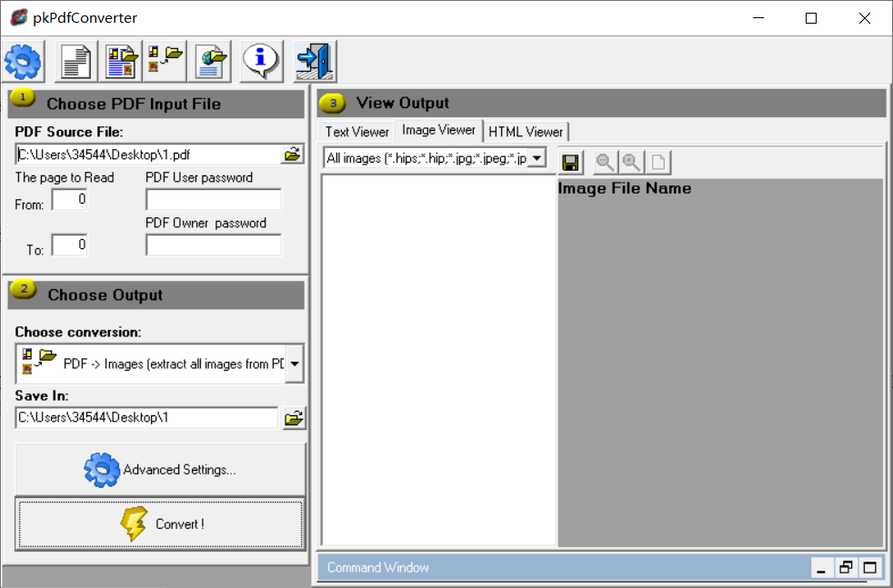Browse Save In folder icon
The height and width of the screenshot is (588, 893).
tap(294, 418)
